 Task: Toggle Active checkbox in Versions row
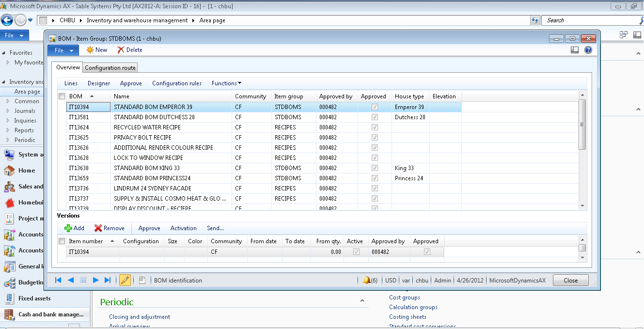[356, 252]
